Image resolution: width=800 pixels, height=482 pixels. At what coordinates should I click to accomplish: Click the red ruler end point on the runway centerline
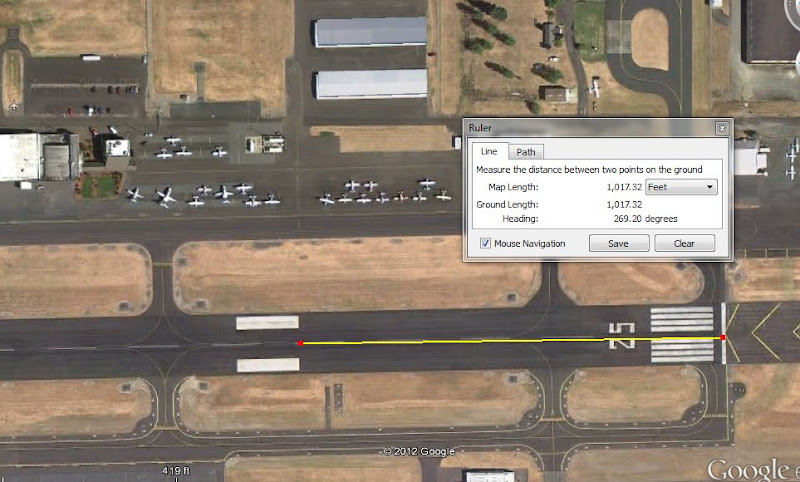click(x=301, y=343)
